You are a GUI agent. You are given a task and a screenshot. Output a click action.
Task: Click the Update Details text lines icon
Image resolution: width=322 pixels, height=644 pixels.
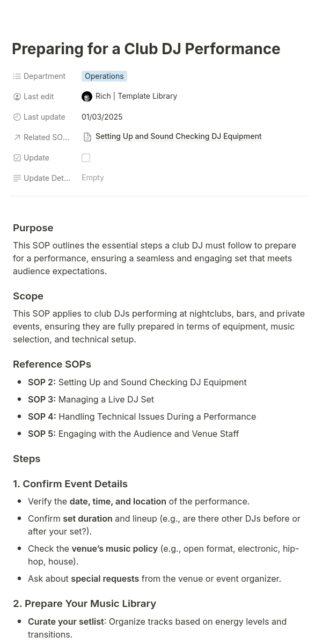pos(17,178)
